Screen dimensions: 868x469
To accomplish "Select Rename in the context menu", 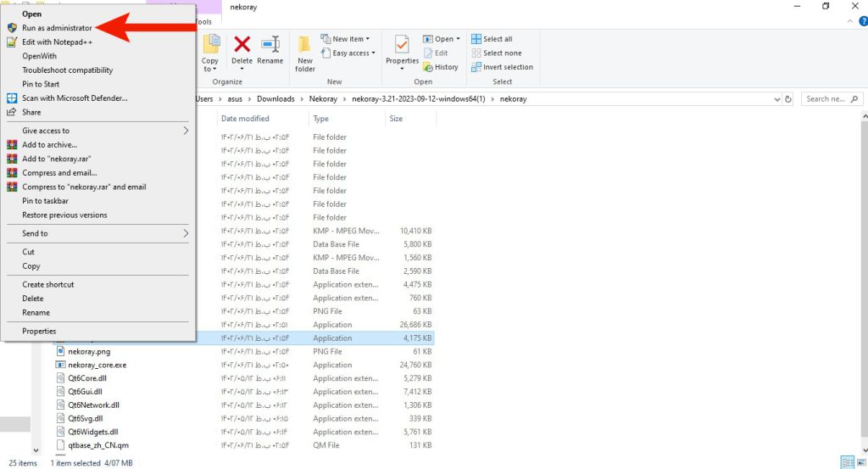I will tap(36, 313).
